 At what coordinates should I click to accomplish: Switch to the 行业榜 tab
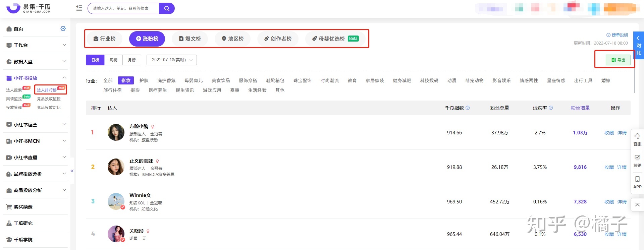click(104, 39)
